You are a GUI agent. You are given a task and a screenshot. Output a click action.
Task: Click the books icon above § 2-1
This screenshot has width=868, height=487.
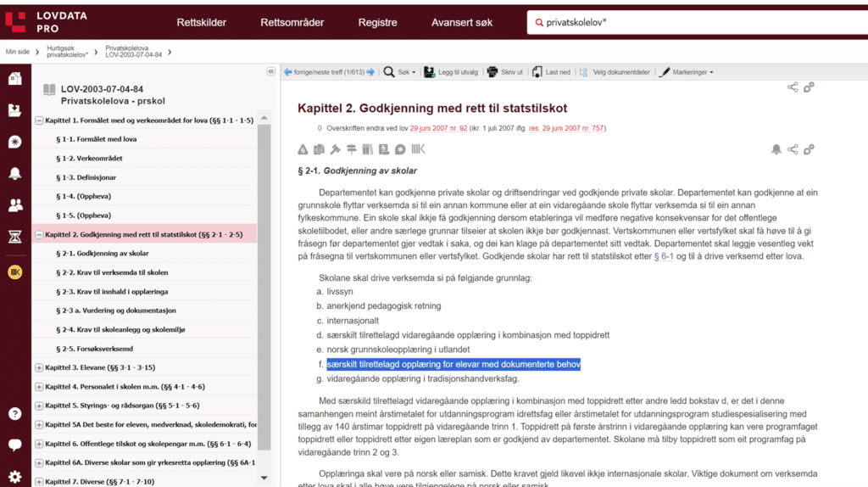pos(368,149)
